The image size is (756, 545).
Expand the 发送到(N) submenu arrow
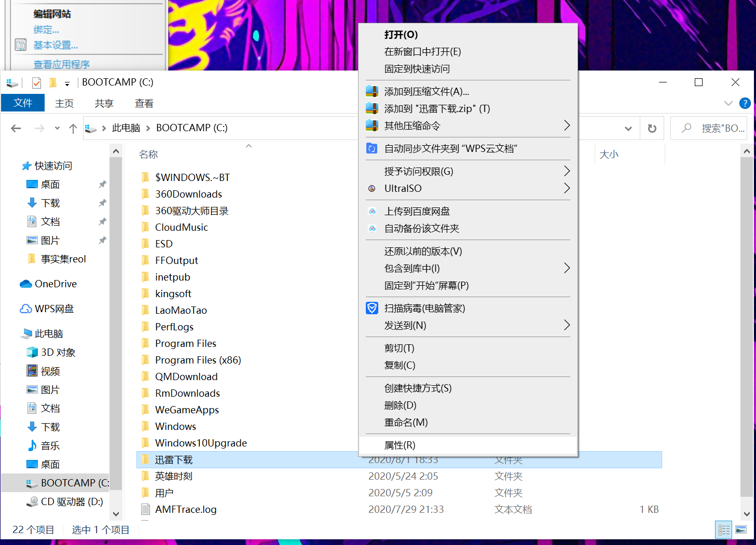pyautogui.click(x=567, y=325)
